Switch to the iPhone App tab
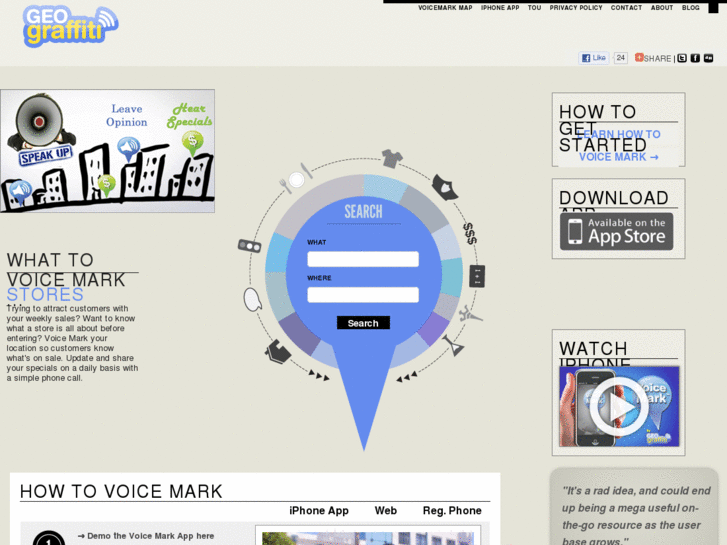 [319, 511]
